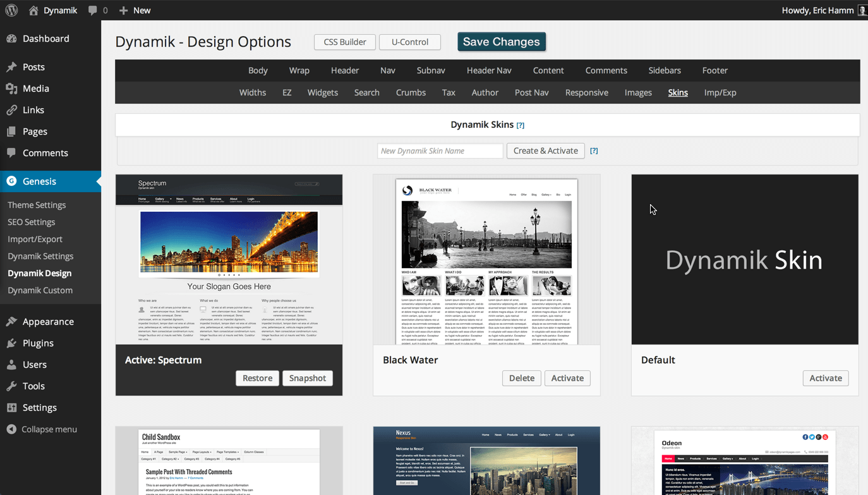Open the Body design tab
Image resolution: width=868 pixels, height=495 pixels.
258,70
